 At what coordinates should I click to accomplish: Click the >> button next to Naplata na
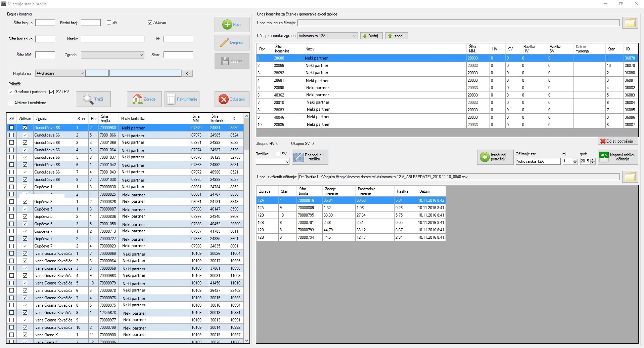pyautogui.click(x=187, y=73)
